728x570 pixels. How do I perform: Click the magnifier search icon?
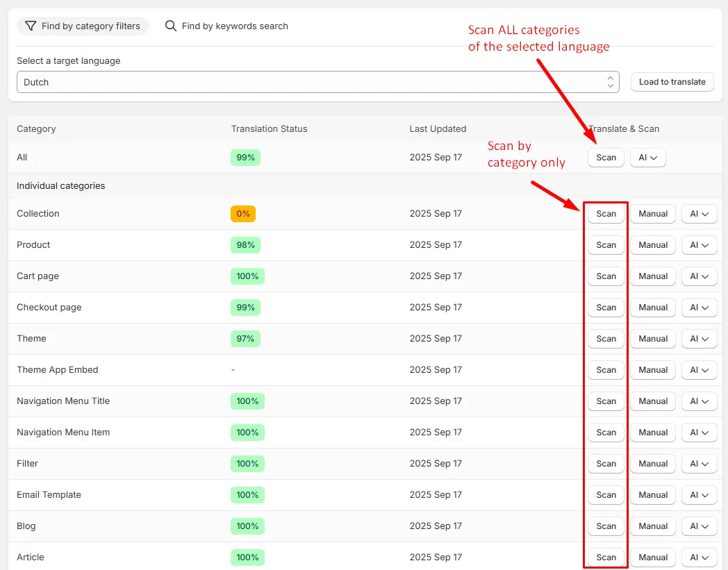171,26
